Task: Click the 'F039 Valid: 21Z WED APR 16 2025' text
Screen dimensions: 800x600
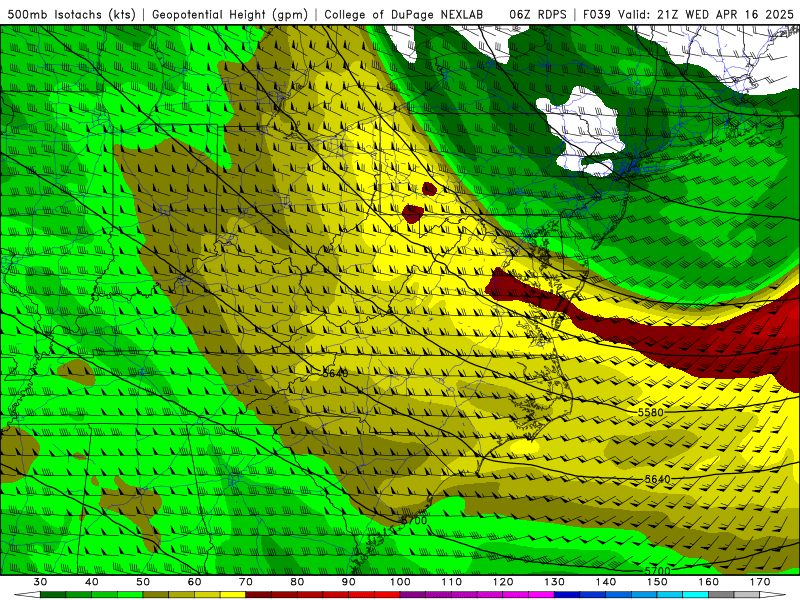Action: [x=688, y=15]
